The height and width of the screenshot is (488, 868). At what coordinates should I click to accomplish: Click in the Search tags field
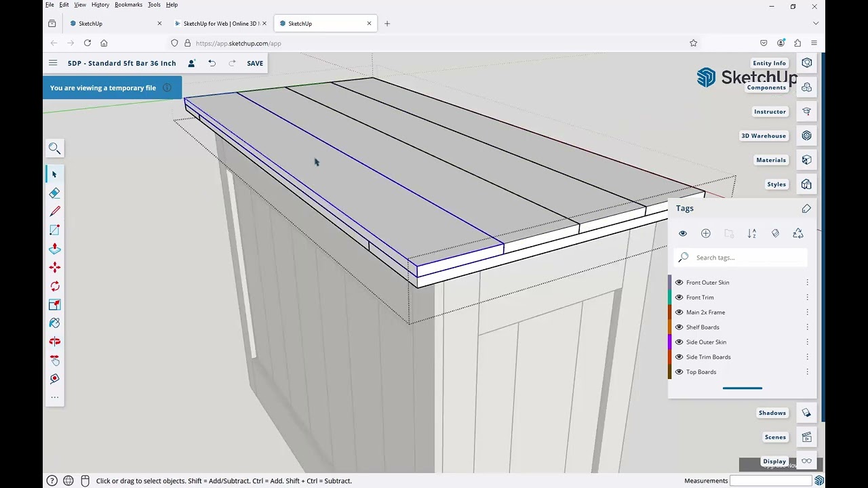pos(742,258)
